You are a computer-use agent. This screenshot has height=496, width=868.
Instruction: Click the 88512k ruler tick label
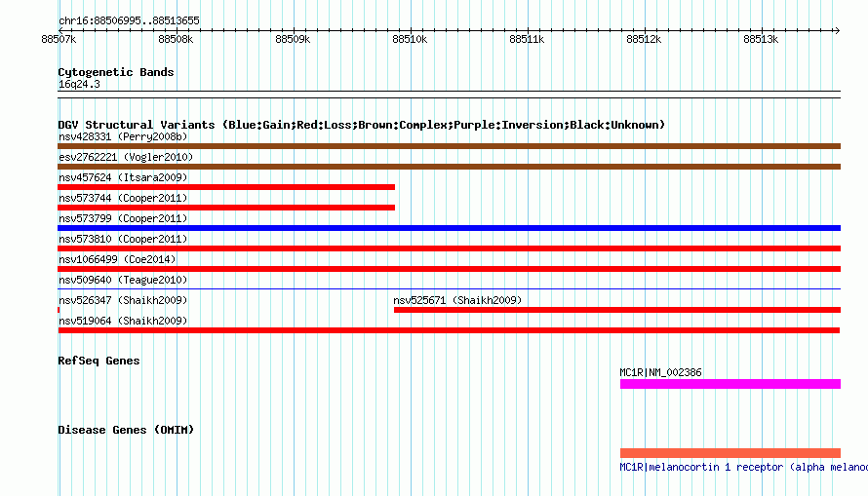[644, 39]
